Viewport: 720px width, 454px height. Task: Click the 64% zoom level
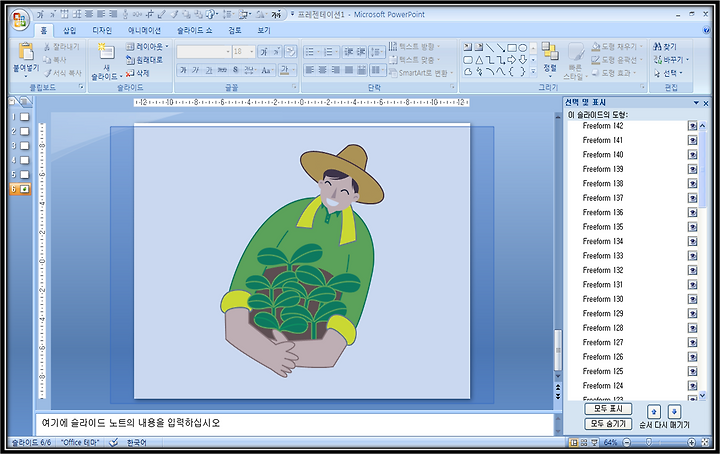pos(610,443)
